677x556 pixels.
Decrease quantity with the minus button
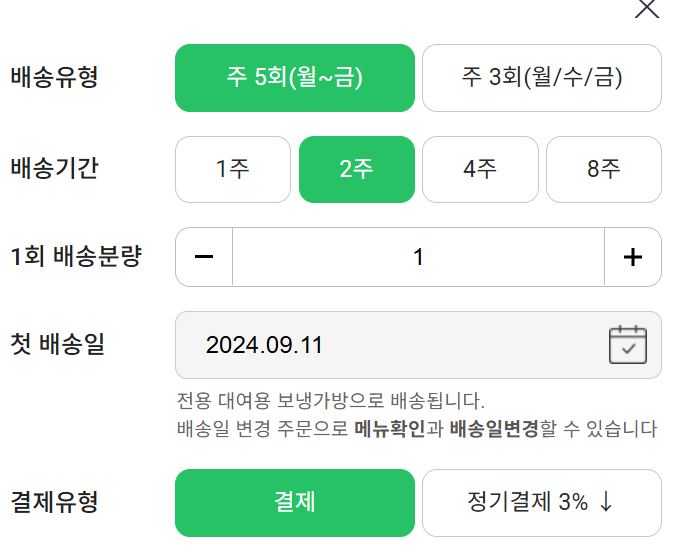204,257
